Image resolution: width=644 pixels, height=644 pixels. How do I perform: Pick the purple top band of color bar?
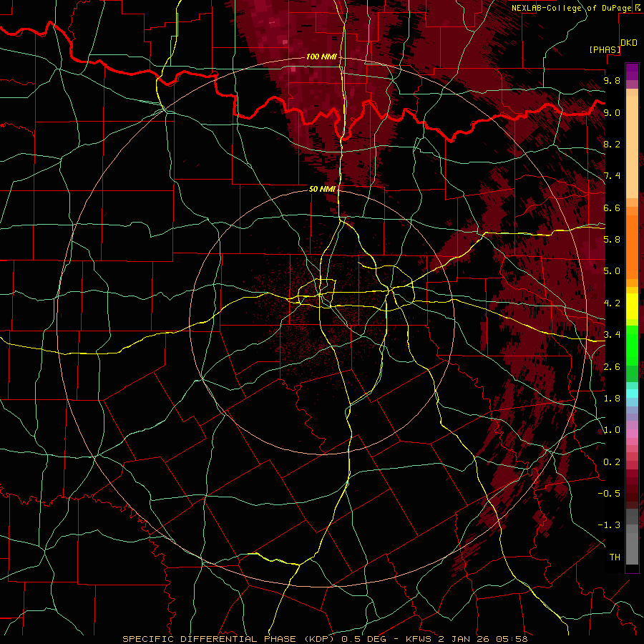click(632, 72)
